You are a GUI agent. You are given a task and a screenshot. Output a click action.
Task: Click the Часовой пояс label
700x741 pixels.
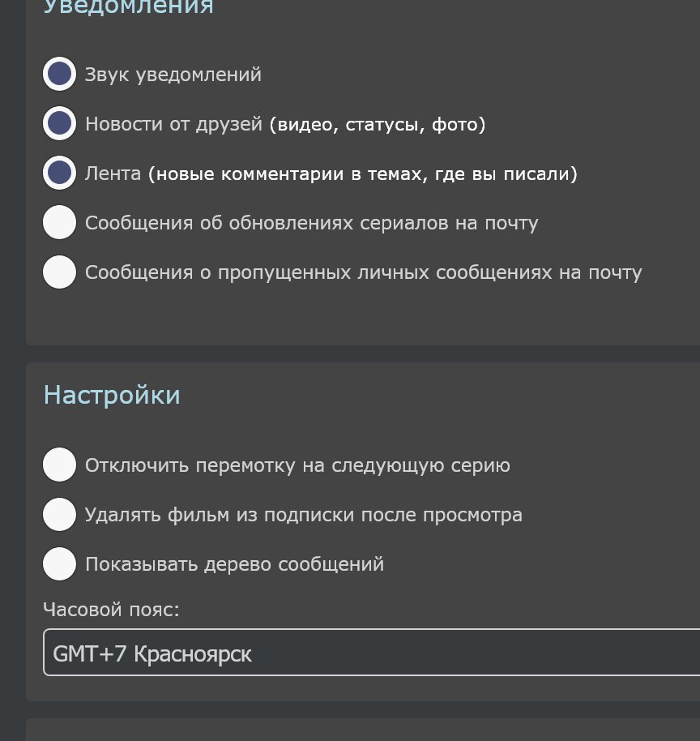112,610
